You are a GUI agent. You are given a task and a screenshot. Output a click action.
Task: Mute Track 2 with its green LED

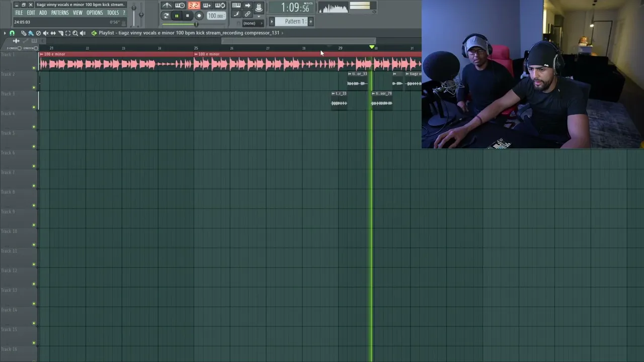click(x=34, y=87)
